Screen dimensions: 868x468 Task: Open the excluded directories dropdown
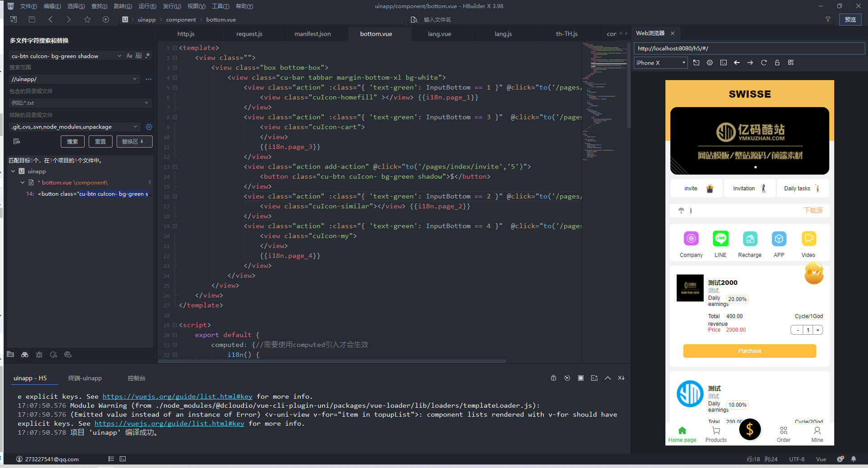point(135,126)
